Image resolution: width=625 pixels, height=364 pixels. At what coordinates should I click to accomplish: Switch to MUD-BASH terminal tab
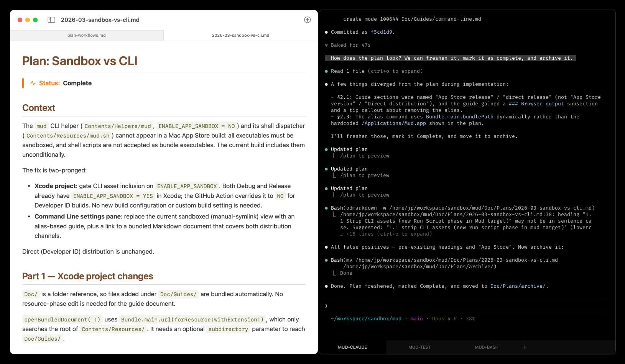click(x=486, y=347)
